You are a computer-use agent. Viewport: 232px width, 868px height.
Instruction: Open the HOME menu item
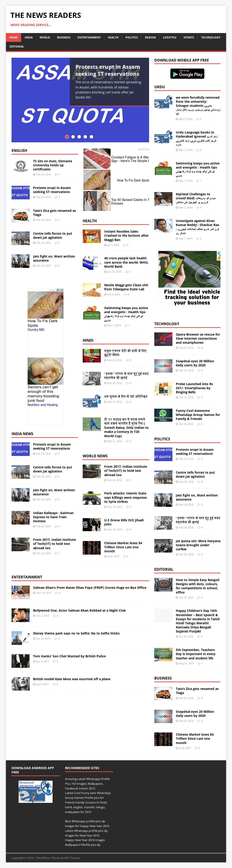point(14,37)
